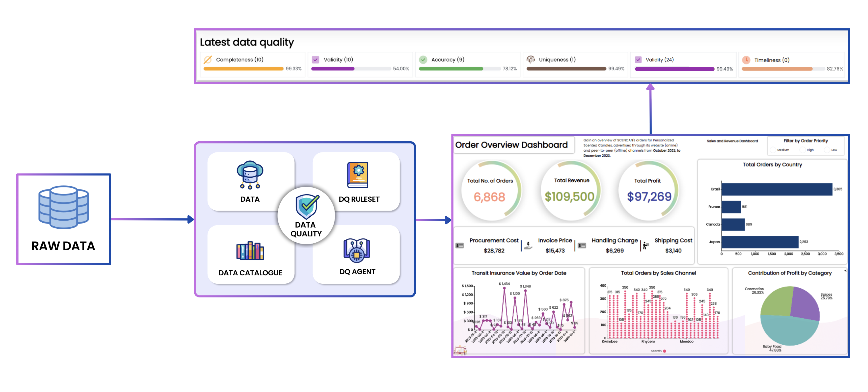The width and height of the screenshot is (868, 392).
Task: Click the DATA CATALOGUE books icon
Action: [250, 252]
